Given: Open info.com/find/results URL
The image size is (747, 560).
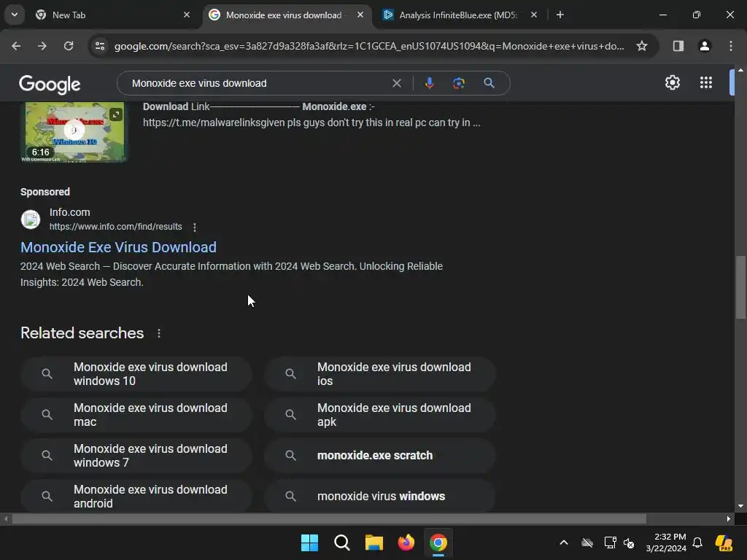Looking at the screenshot, I should tap(116, 227).
